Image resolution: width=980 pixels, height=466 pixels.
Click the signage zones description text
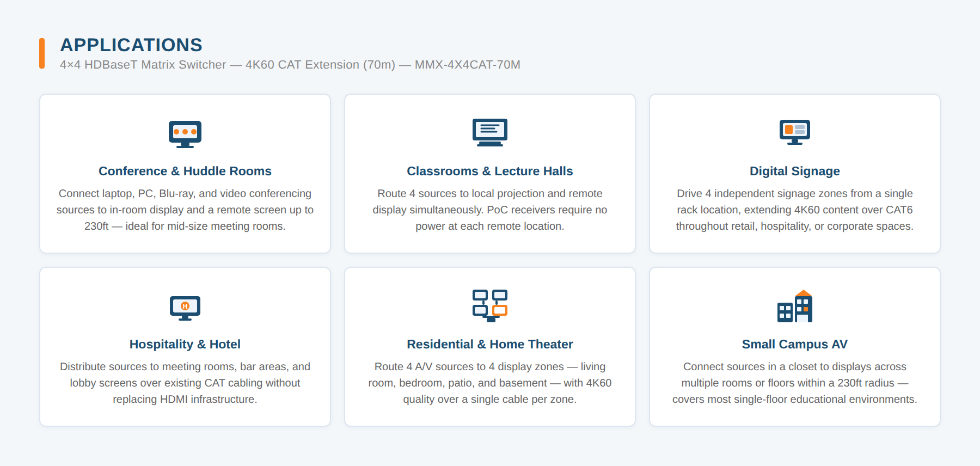795,210
